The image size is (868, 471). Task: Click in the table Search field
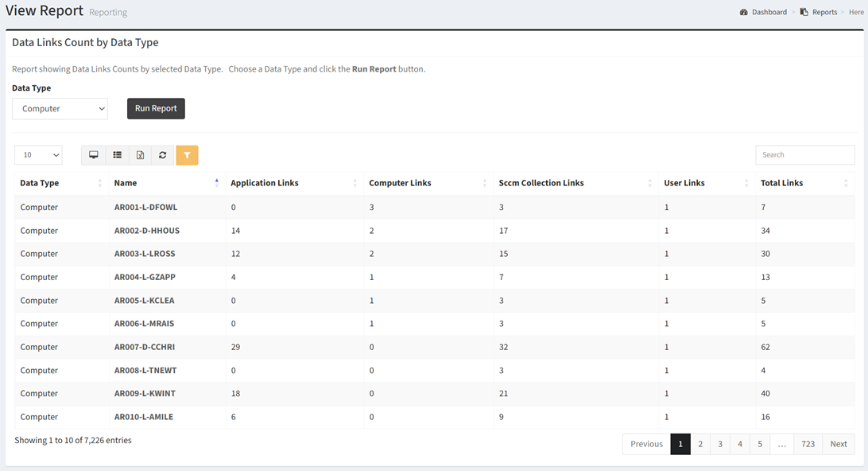pos(804,155)
